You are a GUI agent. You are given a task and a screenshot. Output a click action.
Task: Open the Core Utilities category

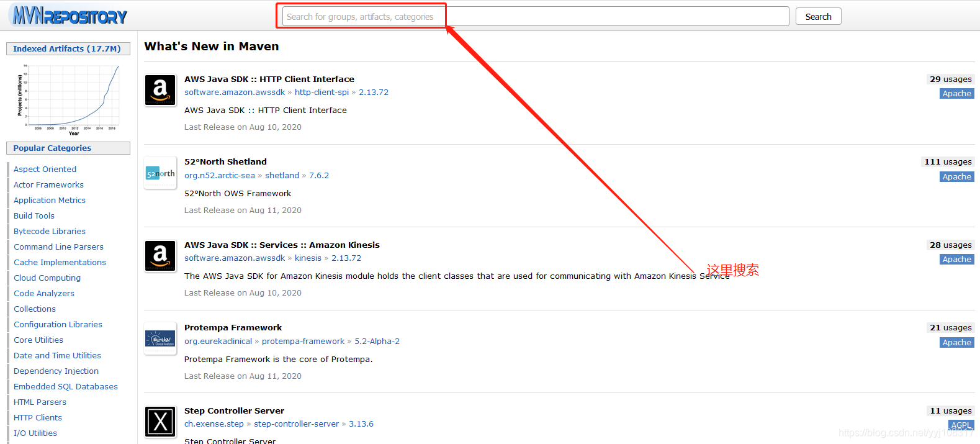coord(38,340)
